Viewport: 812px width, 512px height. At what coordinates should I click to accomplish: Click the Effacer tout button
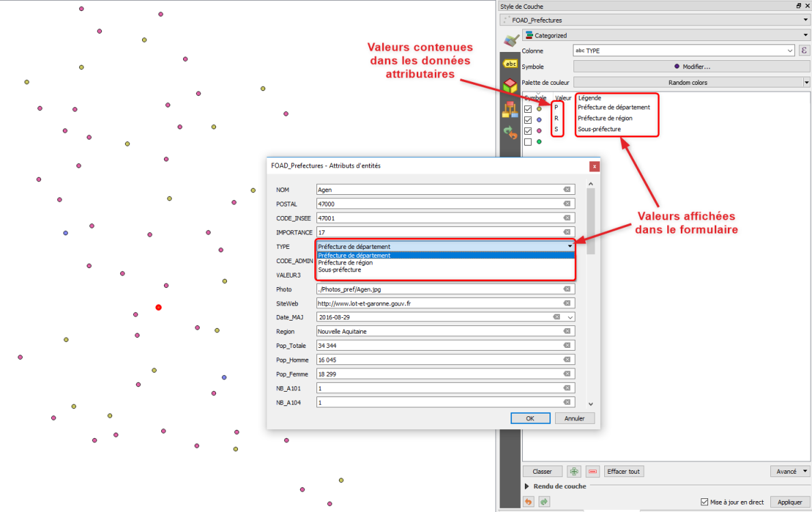tap(623, 471)
